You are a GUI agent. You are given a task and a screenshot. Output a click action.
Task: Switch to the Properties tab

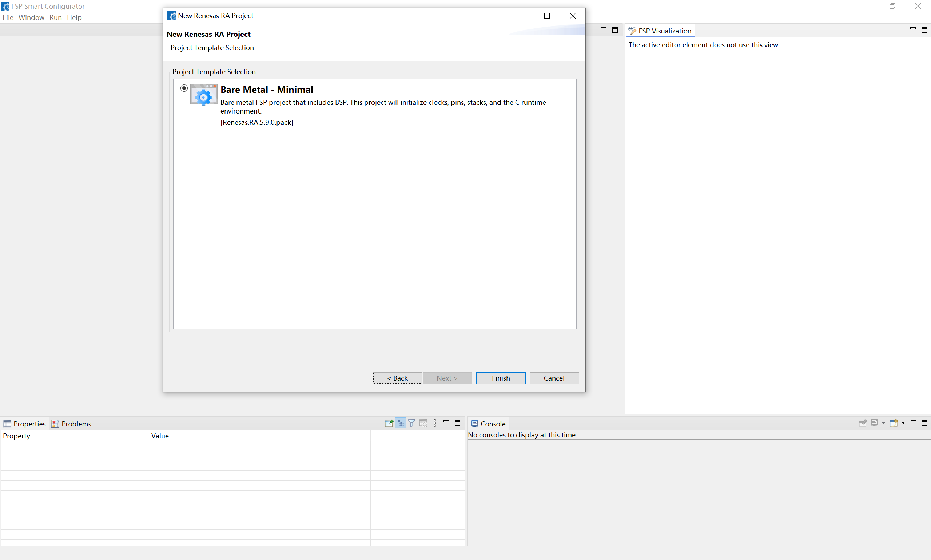[x=25, y=424]
